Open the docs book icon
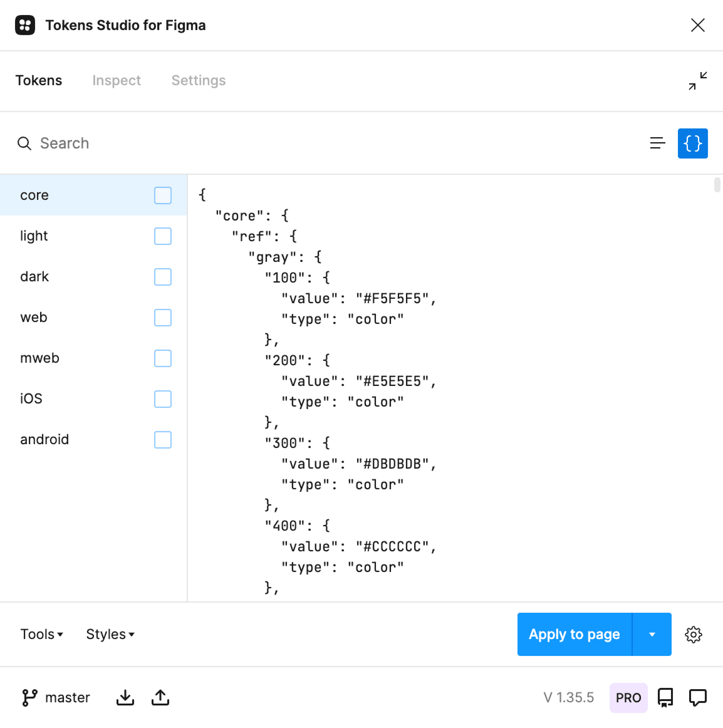This screenshot has width=723, height=728. (x=665, y=698)
